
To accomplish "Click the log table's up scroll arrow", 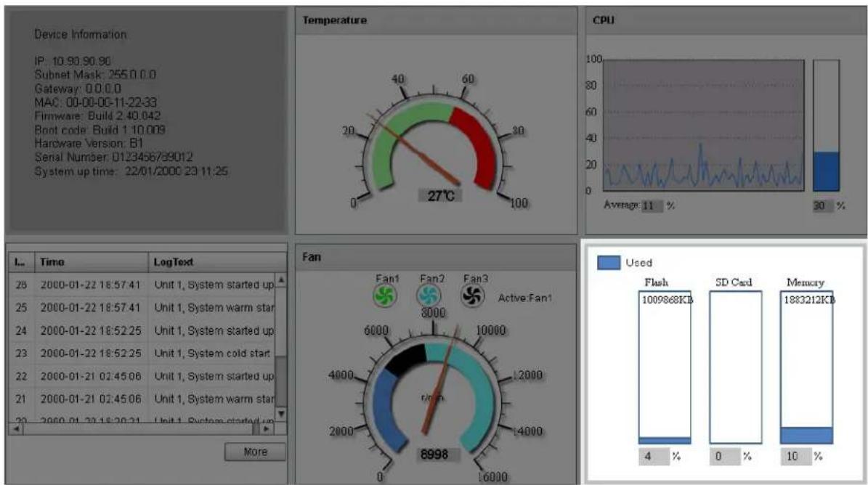I will [281, 280].
